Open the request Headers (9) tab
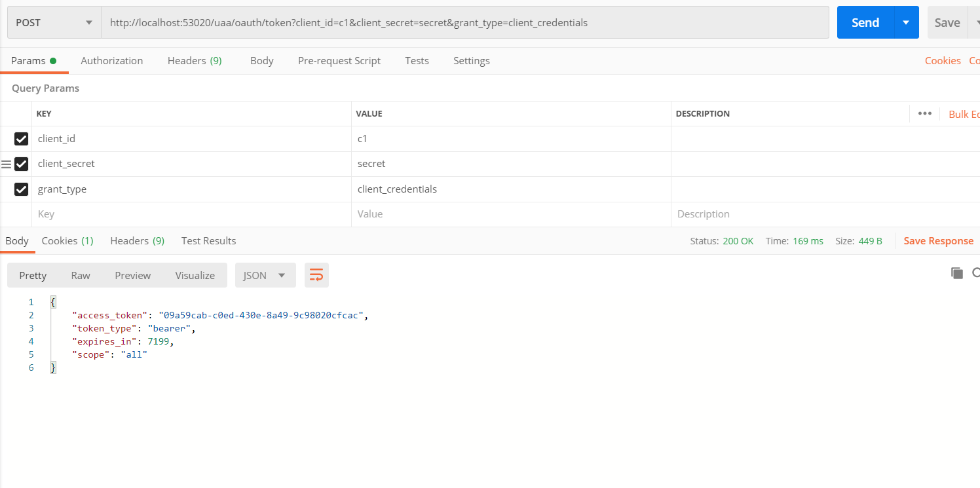 [195, 61]
